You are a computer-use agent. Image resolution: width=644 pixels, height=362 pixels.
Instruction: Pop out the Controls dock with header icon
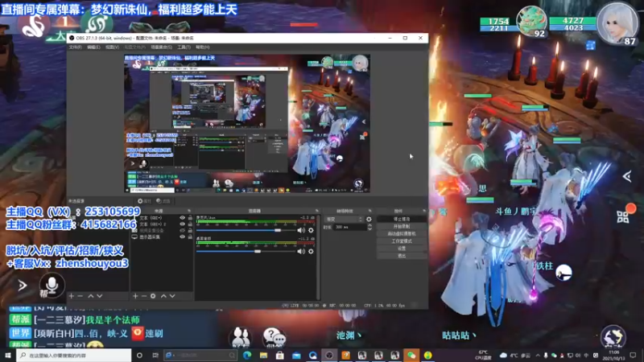424,211
